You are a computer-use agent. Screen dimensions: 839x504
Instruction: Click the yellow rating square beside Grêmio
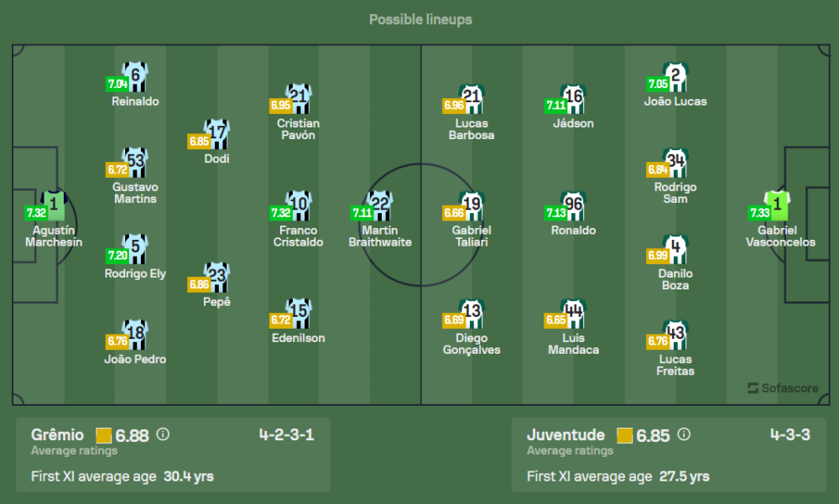104,435
